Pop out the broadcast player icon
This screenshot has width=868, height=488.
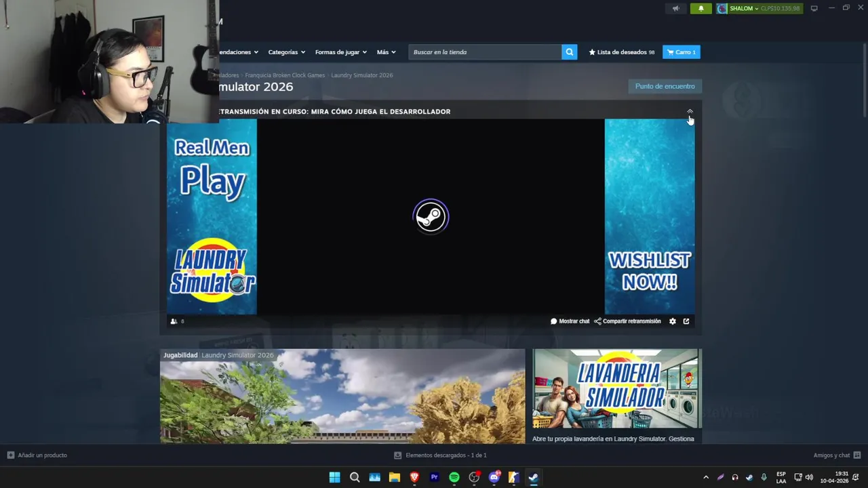click(686, 321)
